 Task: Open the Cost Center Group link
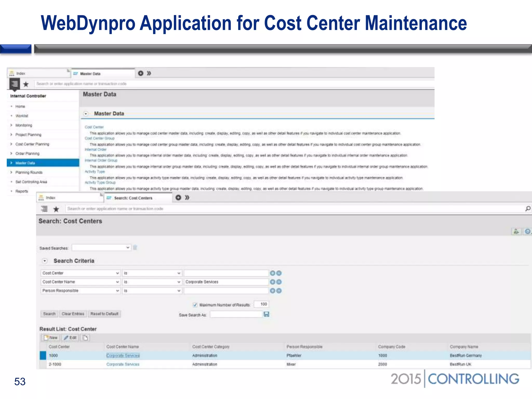pyautogui.click(x=99, y=138)
